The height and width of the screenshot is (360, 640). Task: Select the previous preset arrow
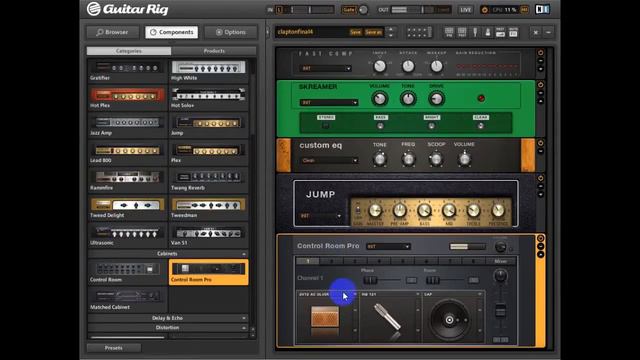coord(391,29)
